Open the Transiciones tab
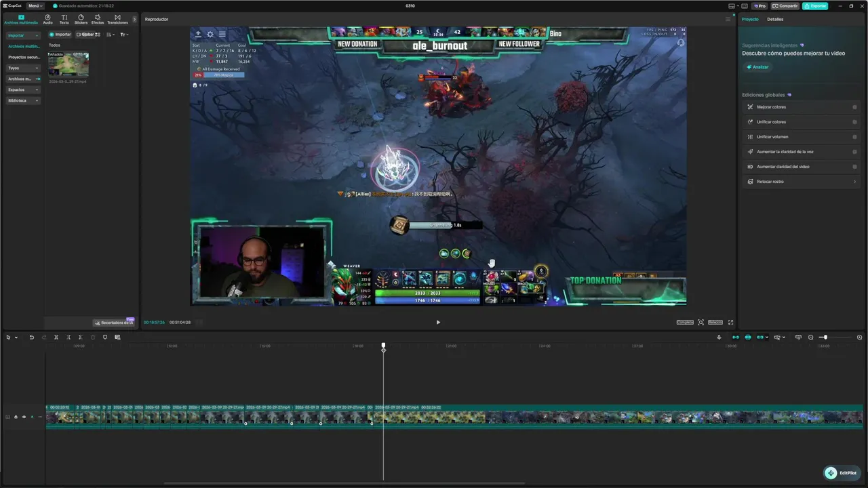 coord(117,19)
